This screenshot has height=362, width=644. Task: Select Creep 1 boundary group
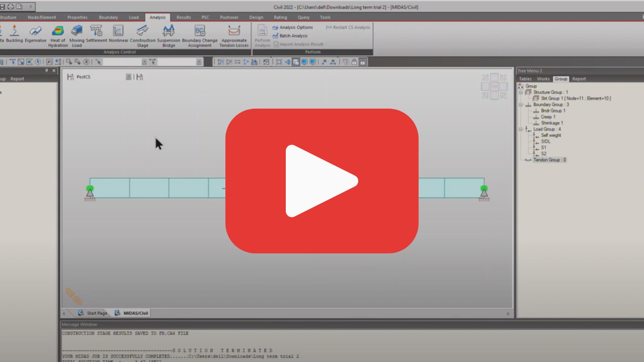coord(548,117)
